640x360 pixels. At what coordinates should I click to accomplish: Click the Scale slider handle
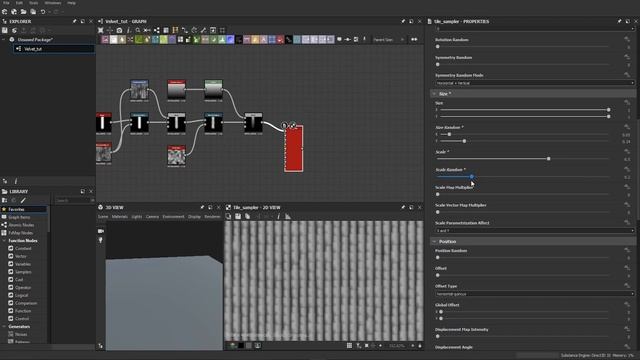(548, 159)
